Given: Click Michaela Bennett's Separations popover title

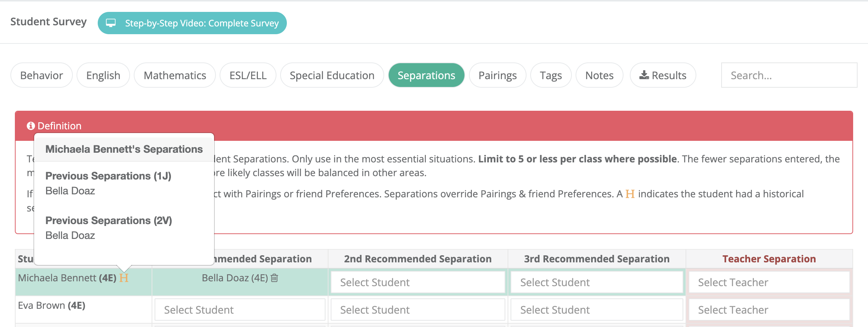Looking at the screenshot, I should 124,149.
